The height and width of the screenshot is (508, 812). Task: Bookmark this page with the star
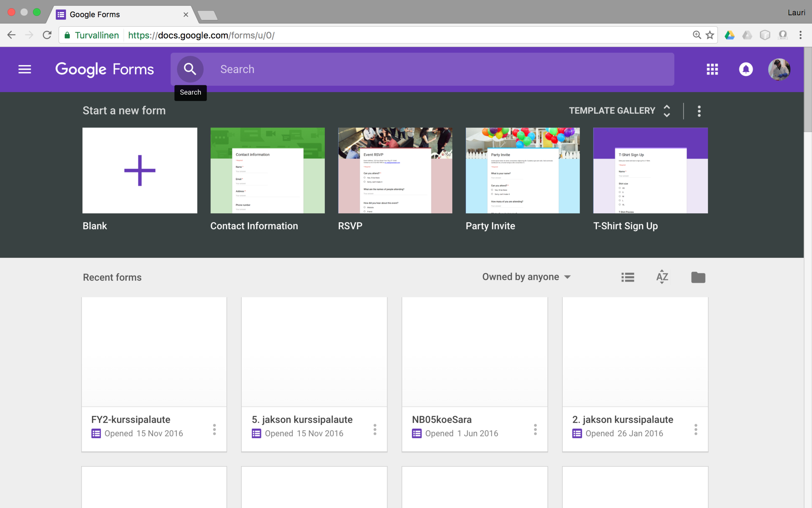tap(710, 35)
